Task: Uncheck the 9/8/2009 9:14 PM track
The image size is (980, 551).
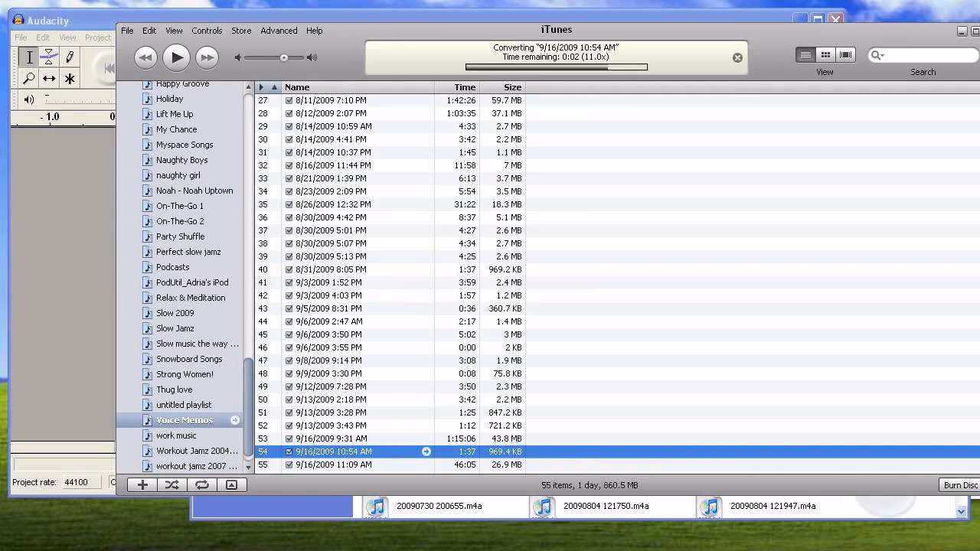Action: (x=289, y=360)
